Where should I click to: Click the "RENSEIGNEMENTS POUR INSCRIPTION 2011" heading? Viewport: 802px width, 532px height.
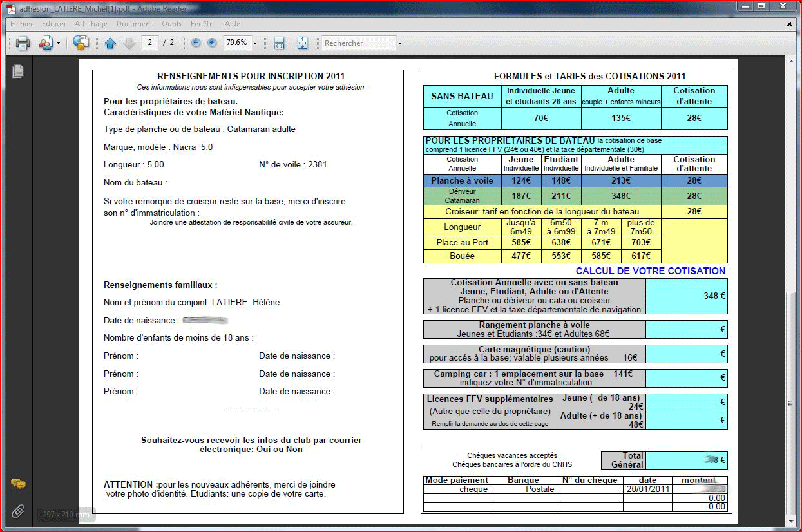pyautogui.click(x=251, y=76)
